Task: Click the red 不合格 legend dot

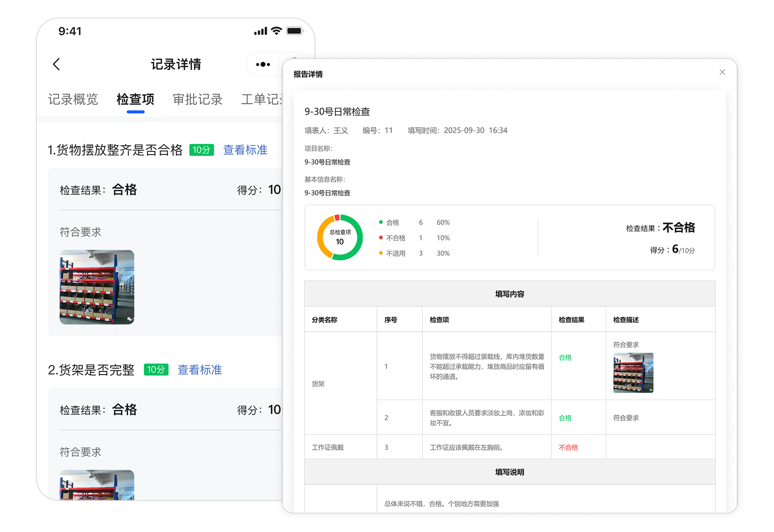Action: tap(381, 237)
